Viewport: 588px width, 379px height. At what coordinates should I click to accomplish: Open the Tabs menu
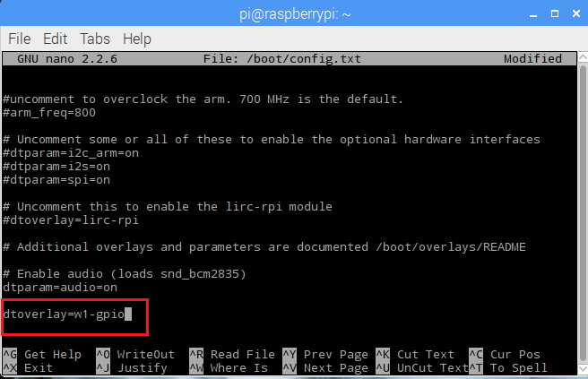[x=95, y=39]
